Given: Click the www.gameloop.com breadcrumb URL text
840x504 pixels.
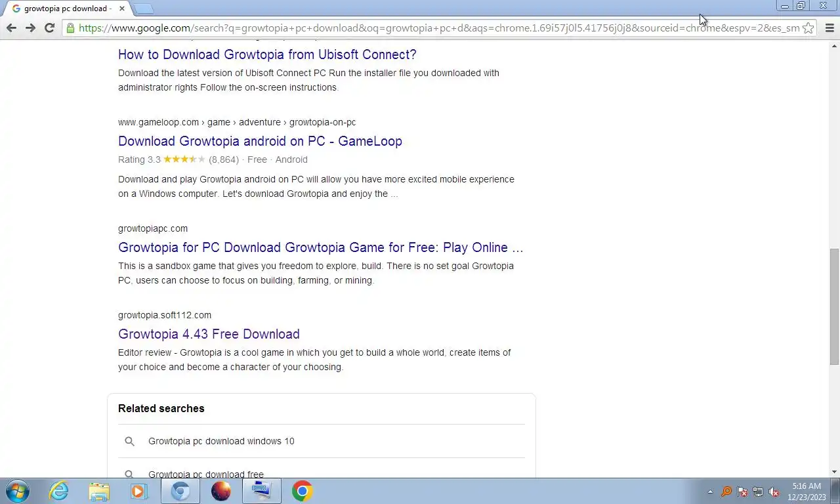Looking at the screenshot, I should [237, 122].
